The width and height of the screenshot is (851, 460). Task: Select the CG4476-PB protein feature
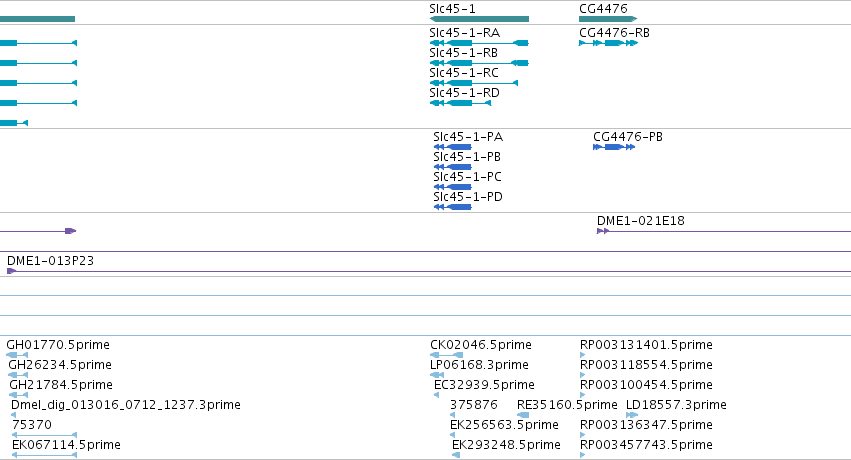(x=614, y=147)
